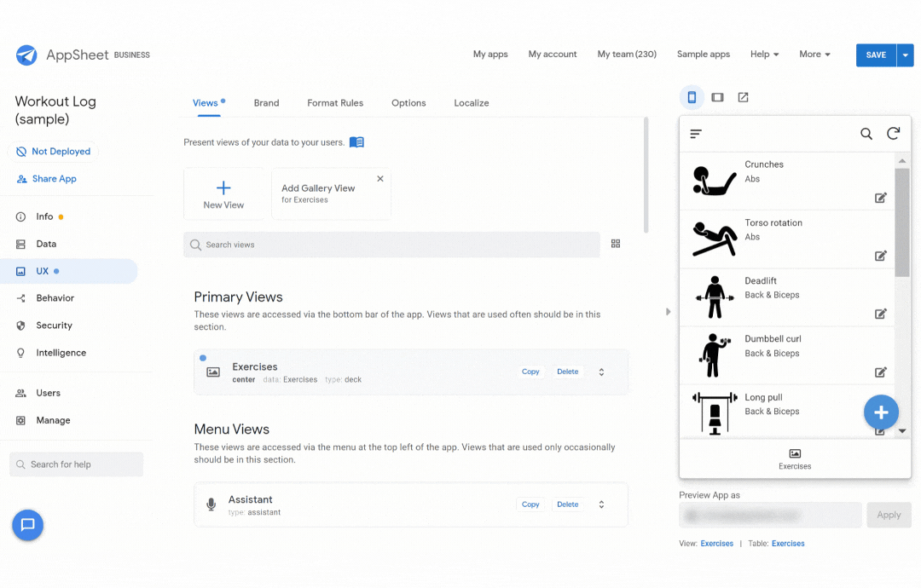This screenshot has width=921, height=588.
Task: Create a New View
Action: (223, 194)
